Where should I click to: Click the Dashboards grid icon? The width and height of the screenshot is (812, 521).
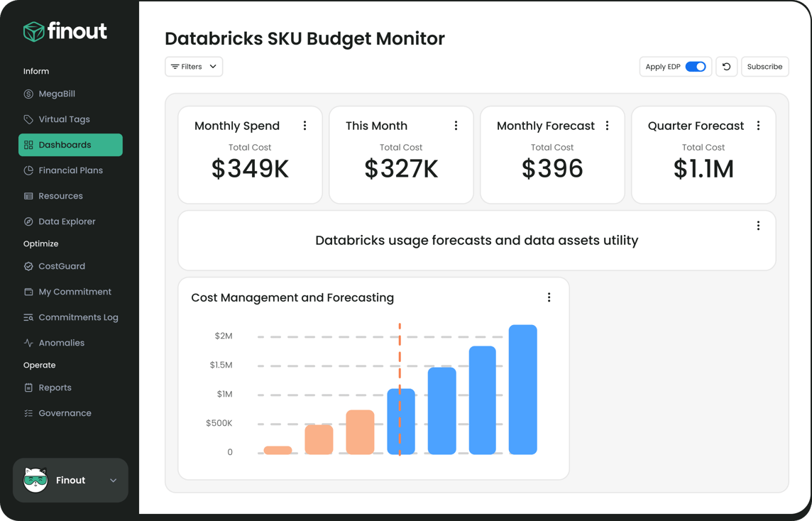point(28,145)
